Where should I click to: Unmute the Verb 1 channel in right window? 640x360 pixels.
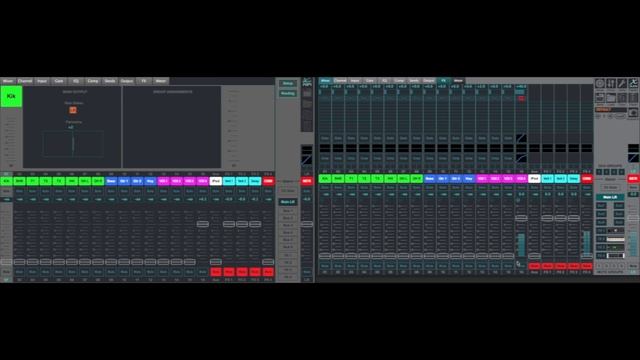pyautogui.click(x=547, y=266)
